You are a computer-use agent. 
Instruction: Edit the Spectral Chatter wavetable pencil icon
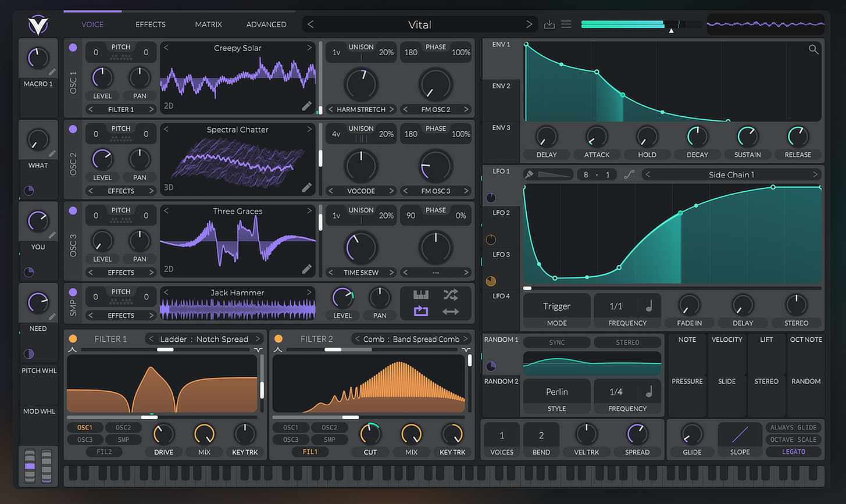(306, 187)
